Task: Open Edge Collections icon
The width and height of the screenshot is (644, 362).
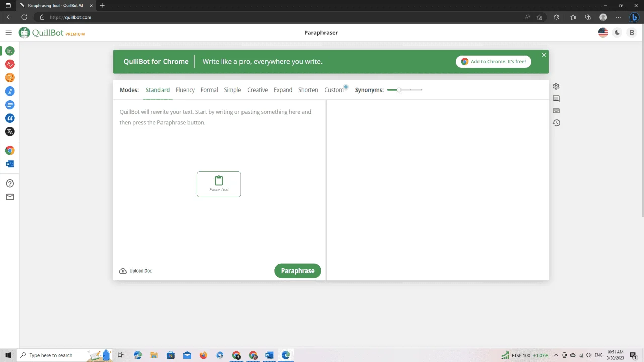Action: coord(588,17)
